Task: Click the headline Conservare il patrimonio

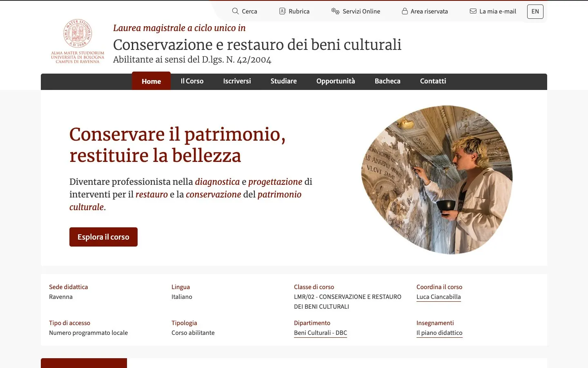Action: tap(177, 145)
